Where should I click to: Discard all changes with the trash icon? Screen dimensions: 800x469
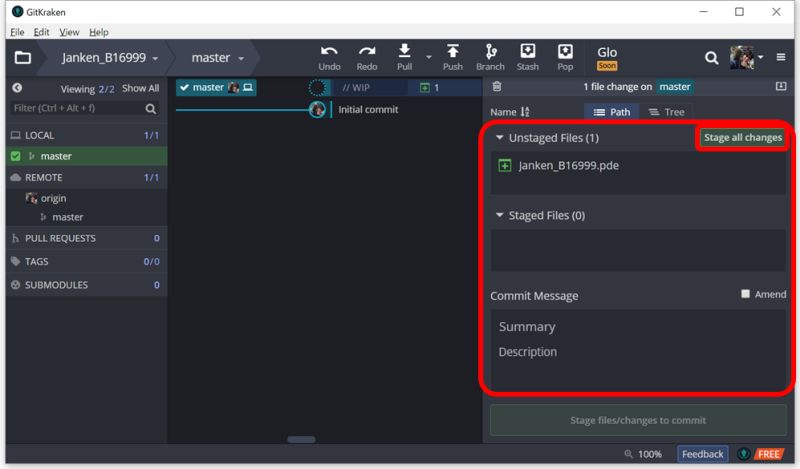click(x=497, y=87)
